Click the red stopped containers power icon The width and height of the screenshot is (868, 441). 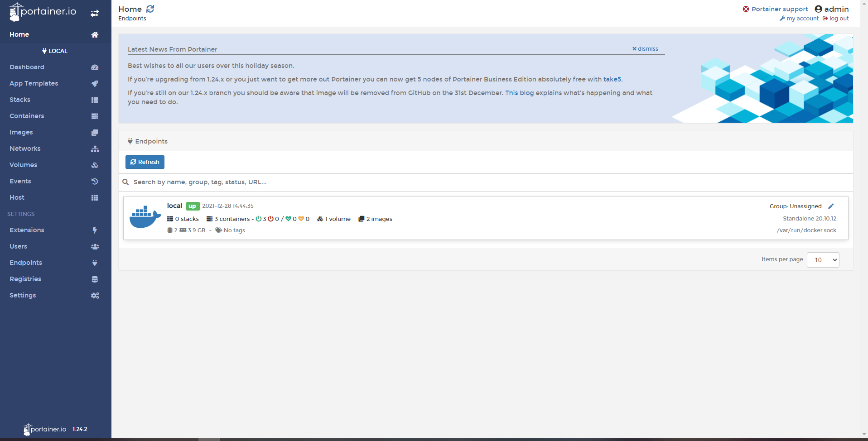click(270, 219)
